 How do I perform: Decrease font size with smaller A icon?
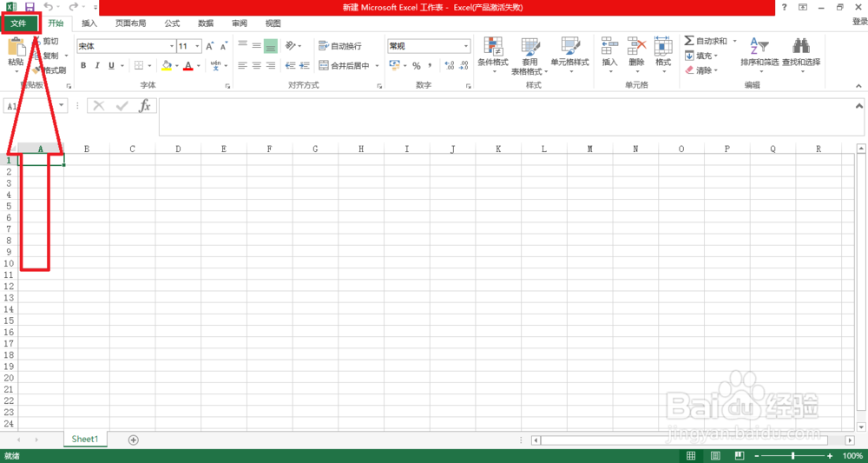[x=224, y=47]
